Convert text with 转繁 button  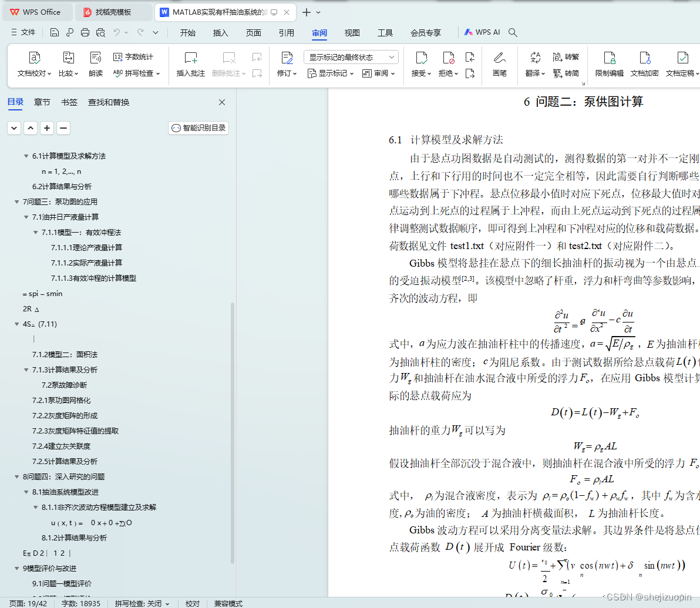coord(566,57)
